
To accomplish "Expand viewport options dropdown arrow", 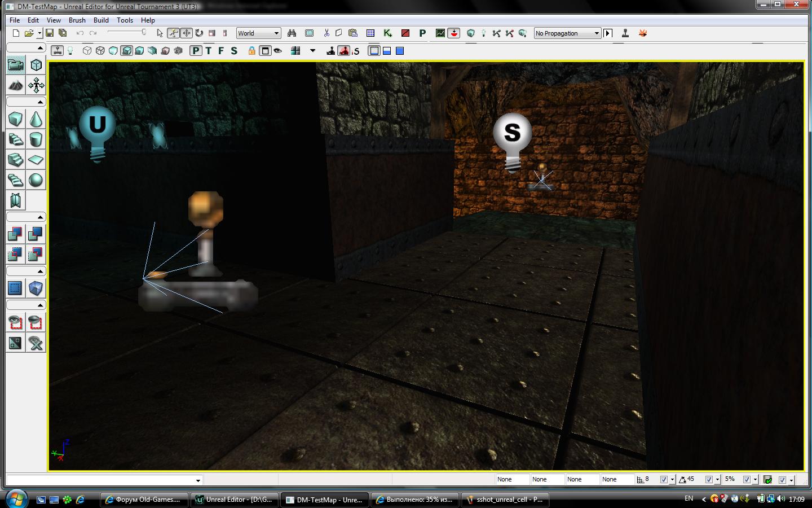I will (313, 51).
